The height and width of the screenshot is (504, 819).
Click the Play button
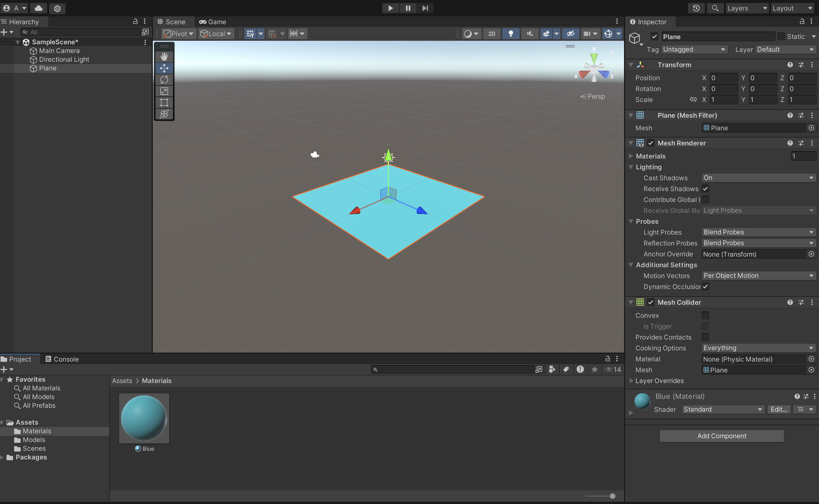pos(390,8)
